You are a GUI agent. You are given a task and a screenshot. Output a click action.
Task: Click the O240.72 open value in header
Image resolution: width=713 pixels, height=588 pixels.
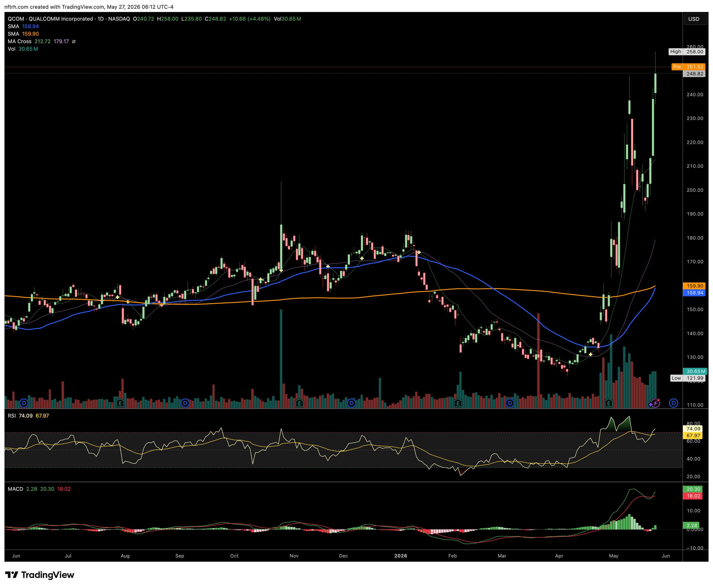point(144,19)
